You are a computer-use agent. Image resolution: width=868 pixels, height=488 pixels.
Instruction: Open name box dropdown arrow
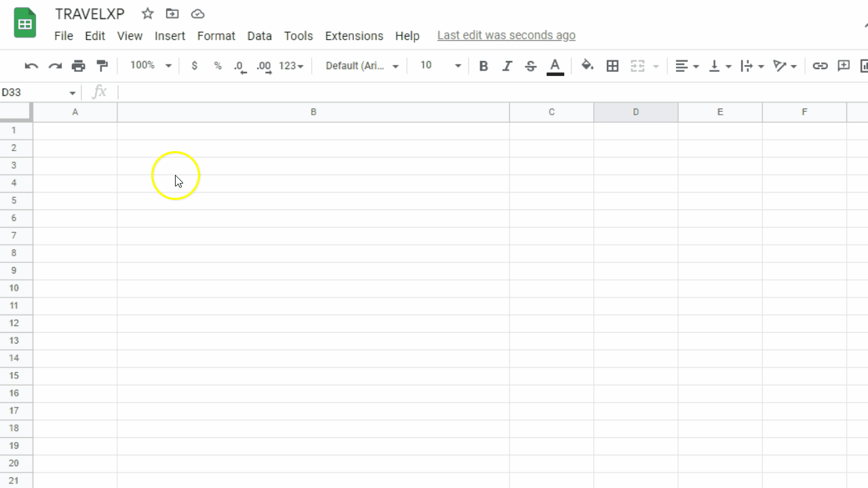[x=73, y=93]
